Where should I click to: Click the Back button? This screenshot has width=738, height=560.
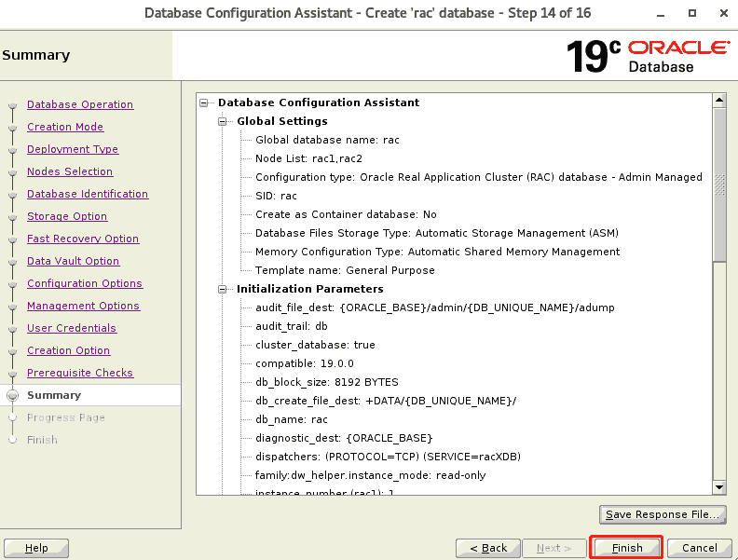(x=488, y=548)
